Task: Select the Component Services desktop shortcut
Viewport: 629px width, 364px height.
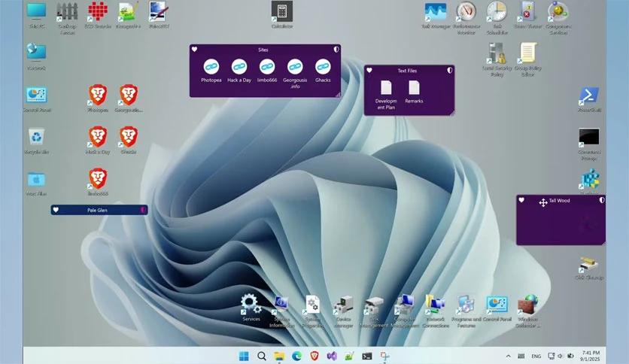Action: point(558,18)
